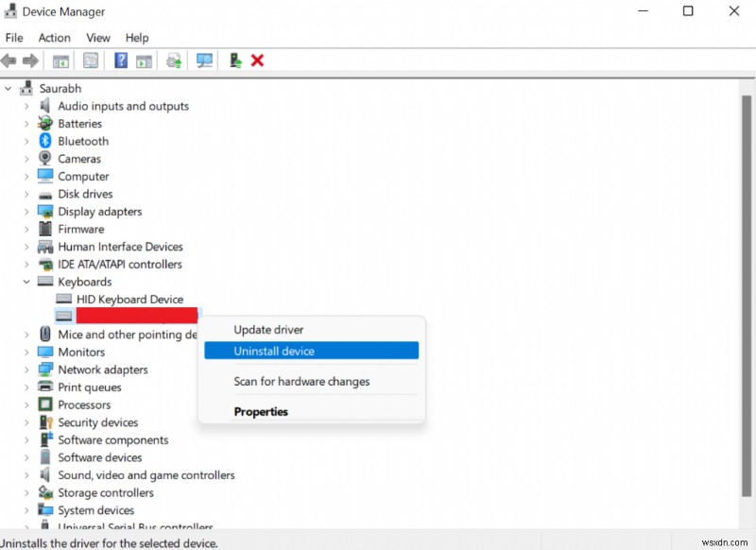Click the Display adapters icon
Screen dimensions: 756x550
45,211
